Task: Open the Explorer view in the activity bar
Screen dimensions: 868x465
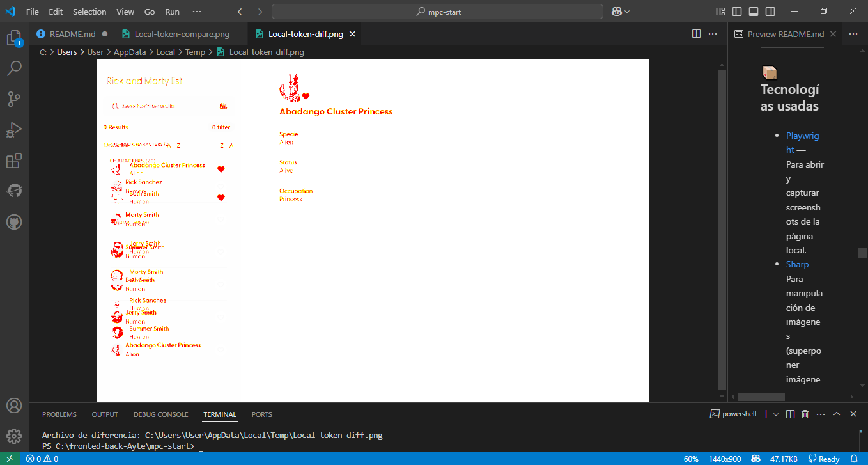Action: (x=14, y=38)
